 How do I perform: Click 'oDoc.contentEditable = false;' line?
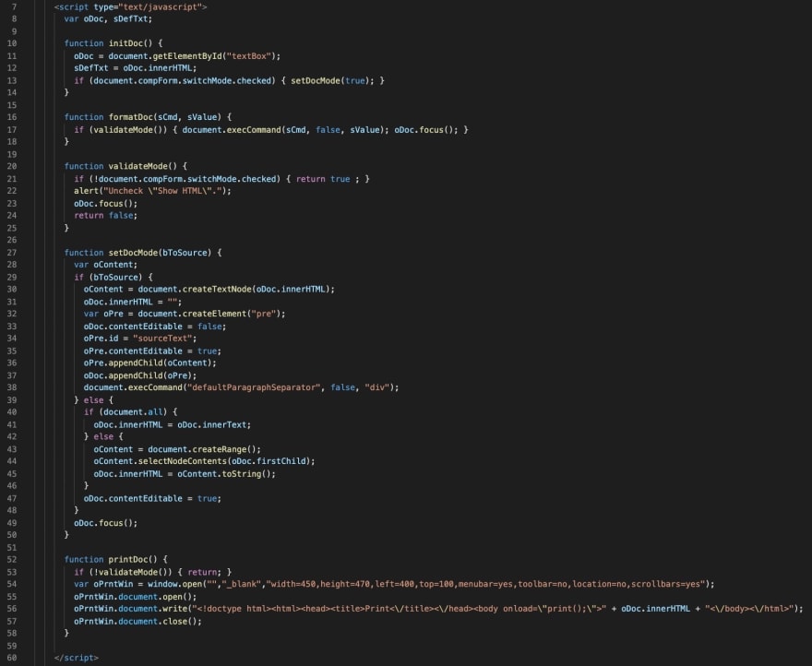pos(155,327)
